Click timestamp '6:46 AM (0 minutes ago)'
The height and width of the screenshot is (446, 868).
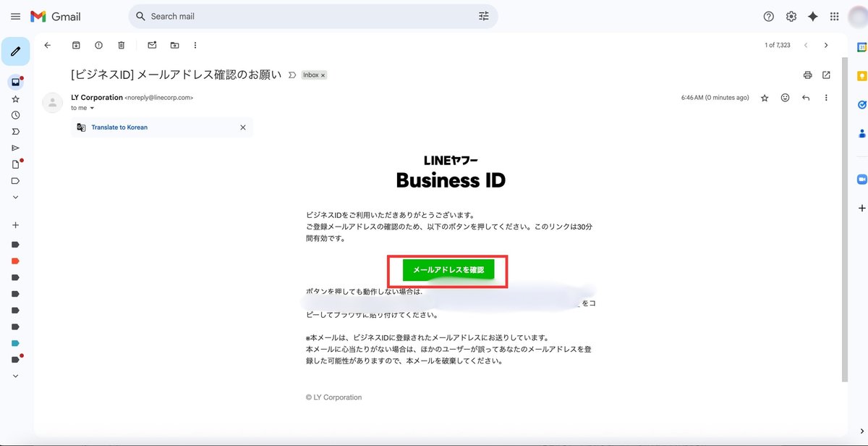pyautogui.click(x=715, y=98)
